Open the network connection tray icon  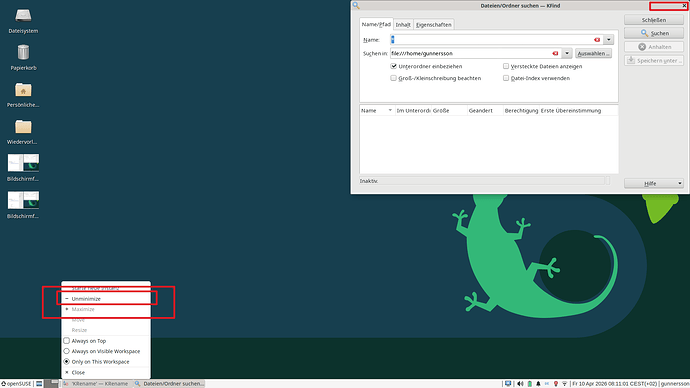pos(565,384)
